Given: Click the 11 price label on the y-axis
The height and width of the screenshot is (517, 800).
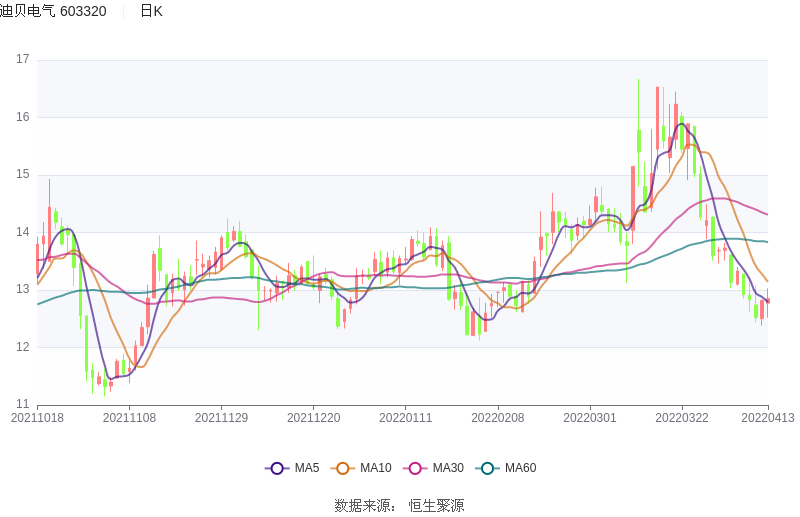Looking at the screenshot, I should 23,405.
